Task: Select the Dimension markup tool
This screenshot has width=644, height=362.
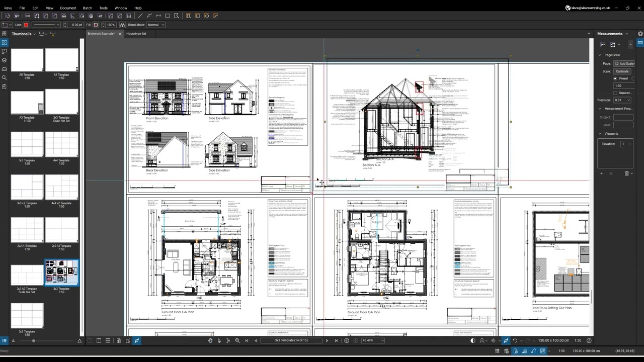Action: tap(158, 16)
